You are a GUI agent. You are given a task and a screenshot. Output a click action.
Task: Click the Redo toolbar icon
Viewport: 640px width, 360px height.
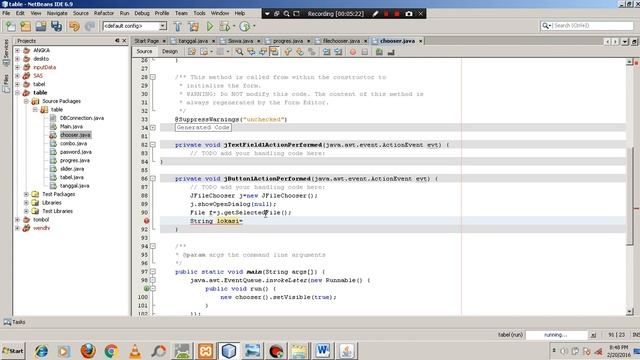[x=90, y=27]
